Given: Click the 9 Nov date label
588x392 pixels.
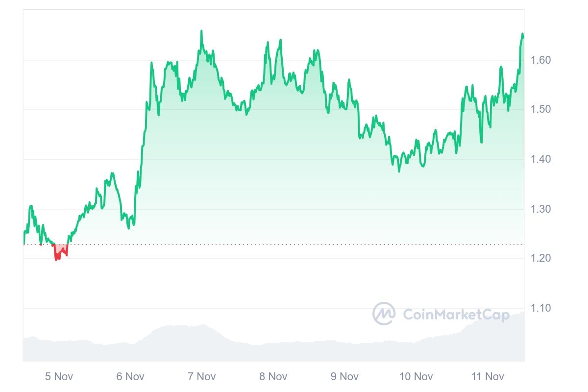Looking at the screenshot, I should coord(345,376).
